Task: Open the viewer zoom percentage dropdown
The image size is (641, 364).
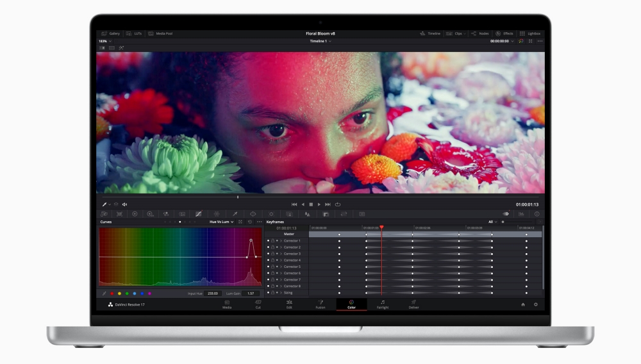Action: (x=104, y=41)
